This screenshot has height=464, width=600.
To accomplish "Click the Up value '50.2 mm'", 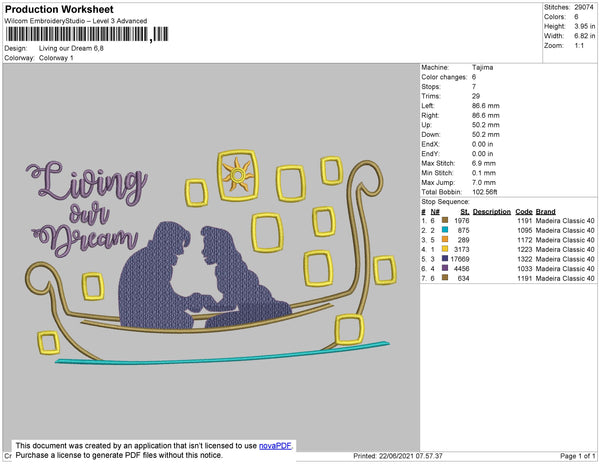I will (x=486, y=125).
